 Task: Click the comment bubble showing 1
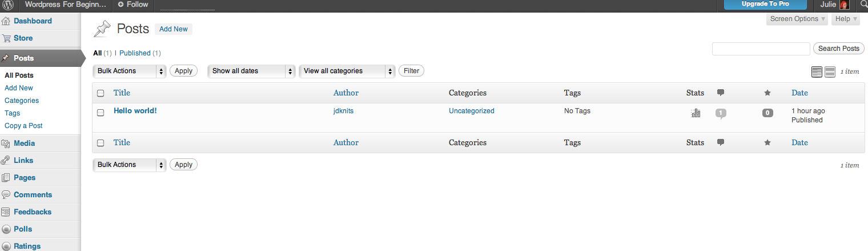[x=721, y=113]
